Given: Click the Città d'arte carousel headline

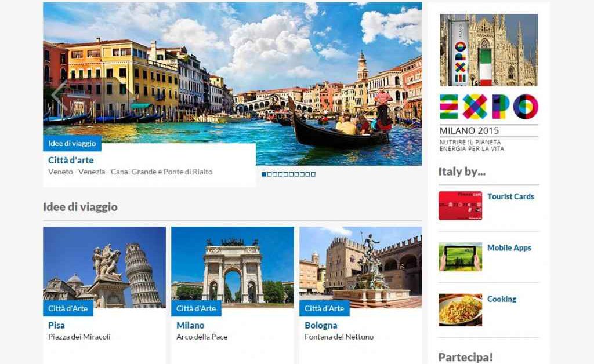Looking at the screenshot, I should point(71,160).
